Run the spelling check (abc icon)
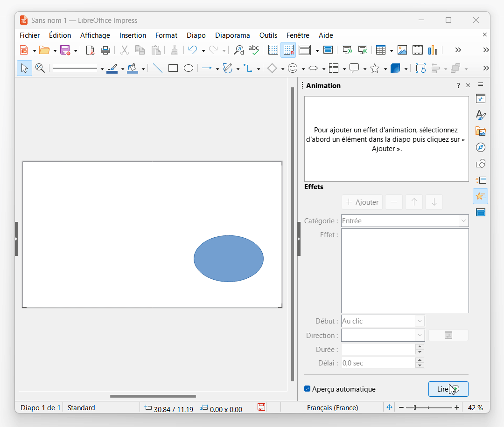The height and width of the screenshot is (427, 504). coord(253,50)
